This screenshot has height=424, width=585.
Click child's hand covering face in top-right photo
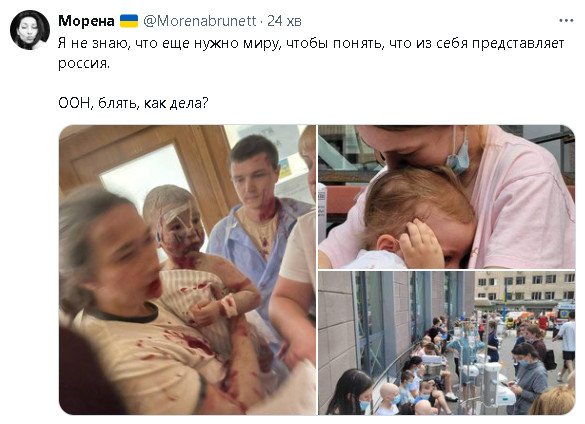(422, 244)
